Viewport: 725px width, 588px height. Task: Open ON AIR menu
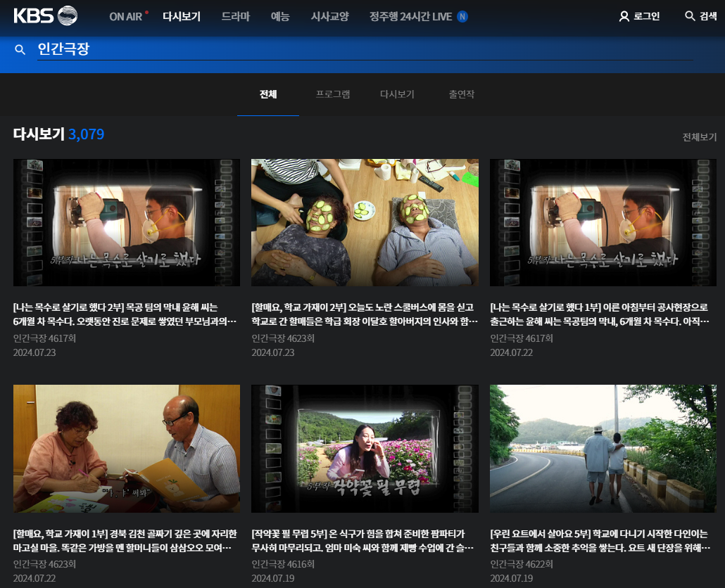[126, 17]
